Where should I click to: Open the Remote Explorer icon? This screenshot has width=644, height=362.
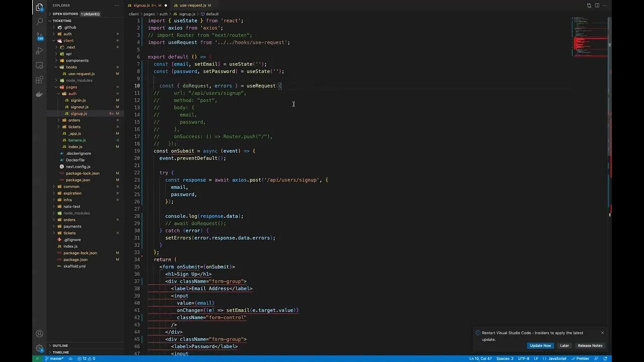coord(39,65)
